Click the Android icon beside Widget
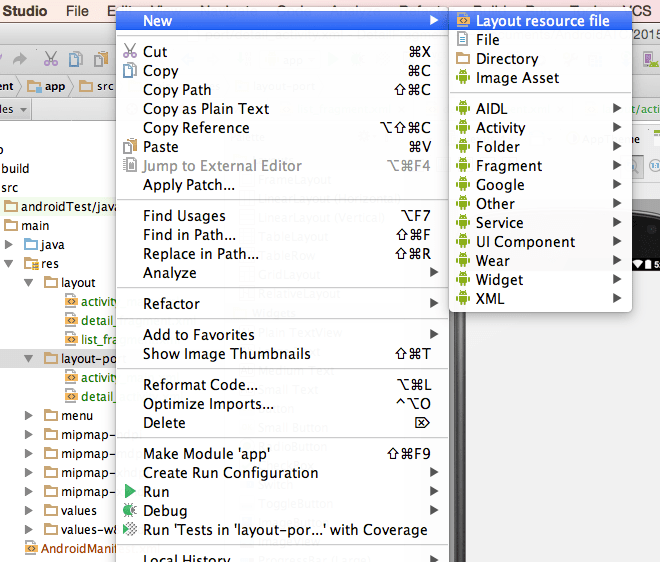Screen dimensions: 660x562 [x=463, y=279]
